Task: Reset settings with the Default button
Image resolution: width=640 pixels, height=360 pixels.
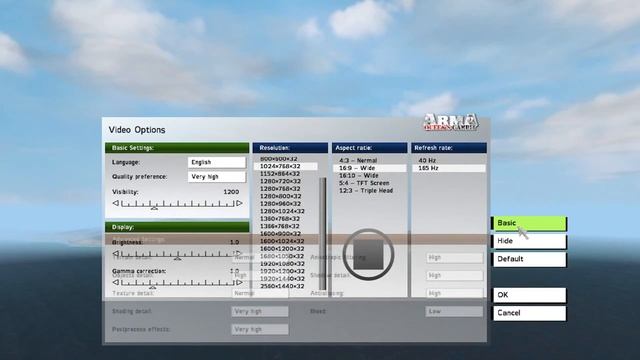Action: 529,259
